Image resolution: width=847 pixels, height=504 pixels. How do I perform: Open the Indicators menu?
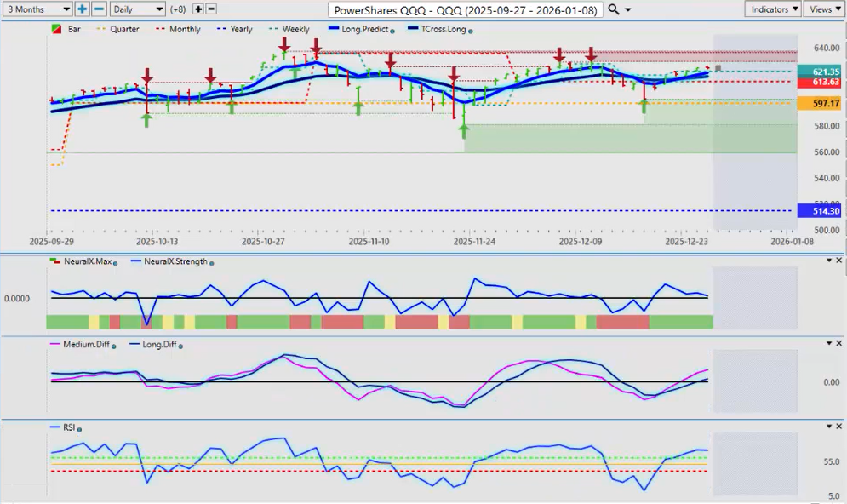click(771, 9)
